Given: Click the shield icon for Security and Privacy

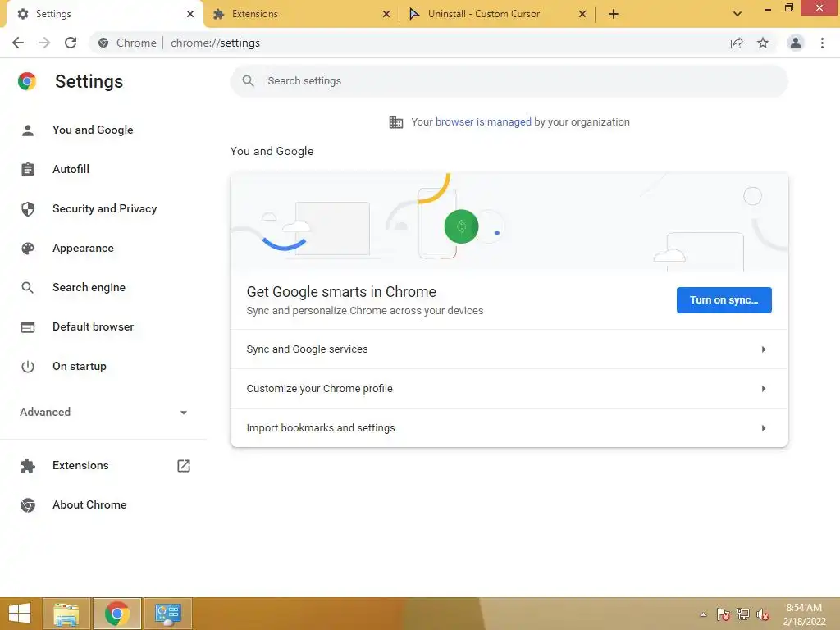Looking at the screenshot, I should tap(28, 209).
